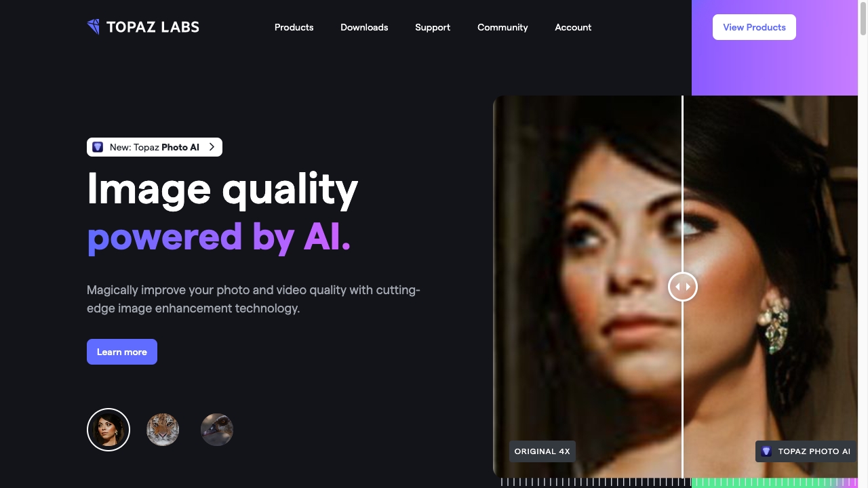The width and height of the screenshot is (868, 488).
Task: Open the Account menu
Action: (573, 27)
